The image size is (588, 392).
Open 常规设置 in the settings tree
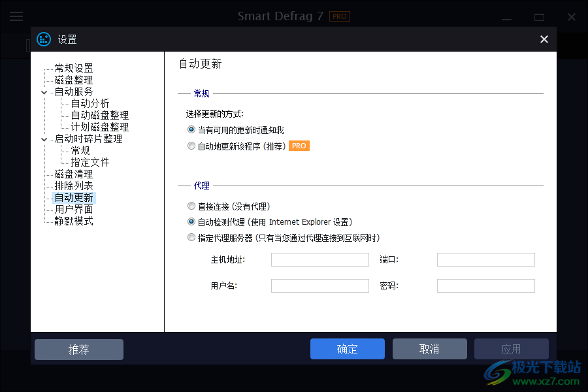tap(73, 68)
